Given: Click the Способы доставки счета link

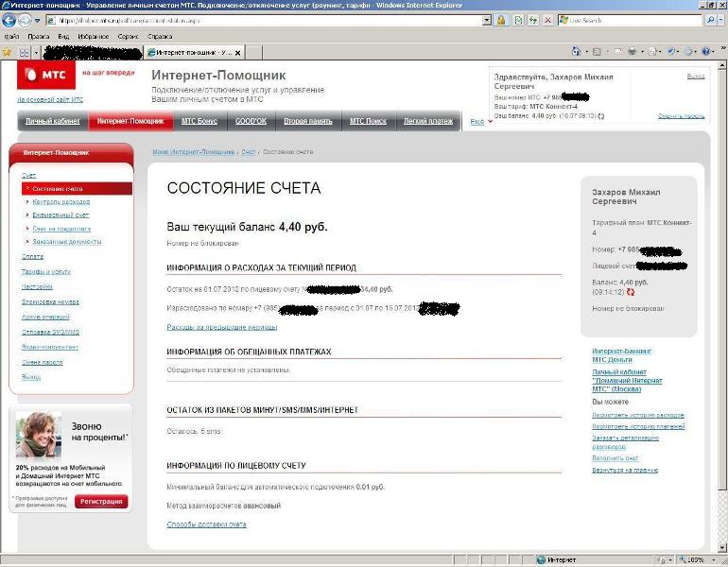Looking at the screenshot, I should click(207, 524).
